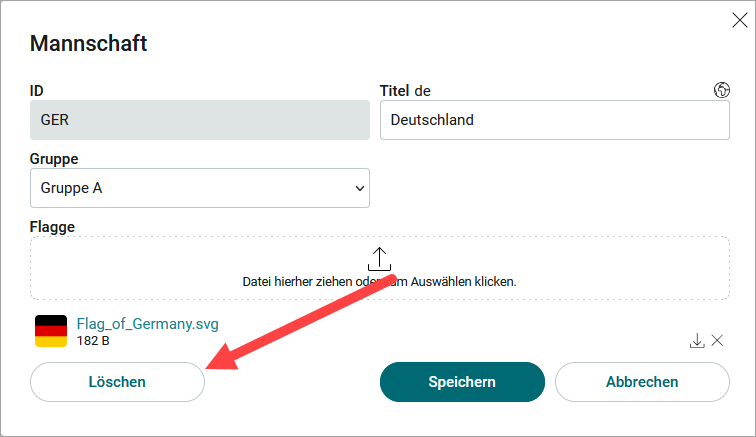The width and height of the screenshot is (756, 437).
Task: Click the Löschen button
Action: [x=117, y=382]
